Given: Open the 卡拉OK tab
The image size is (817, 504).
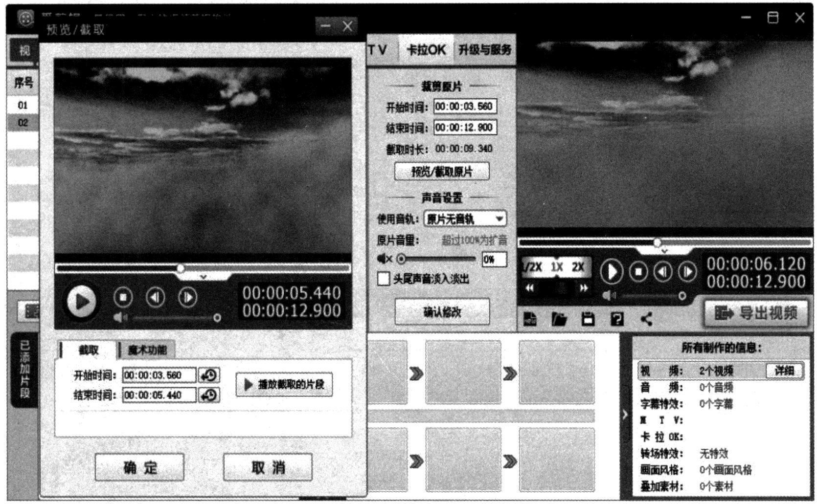Looking at the screenshot, I should (426, 50).
